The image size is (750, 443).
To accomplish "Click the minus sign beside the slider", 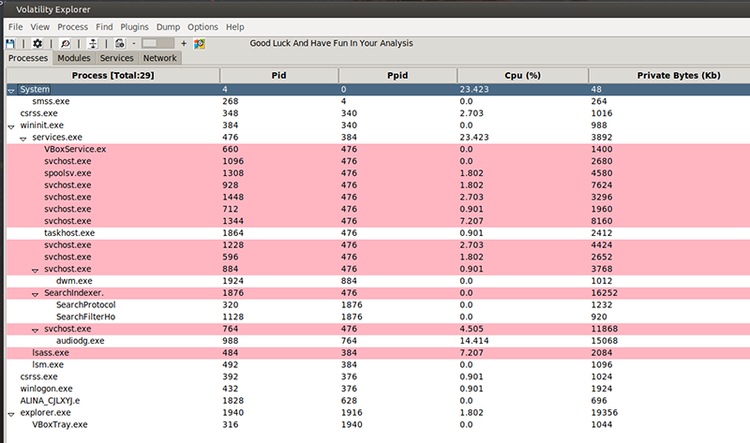I will [x=134, y=43].
